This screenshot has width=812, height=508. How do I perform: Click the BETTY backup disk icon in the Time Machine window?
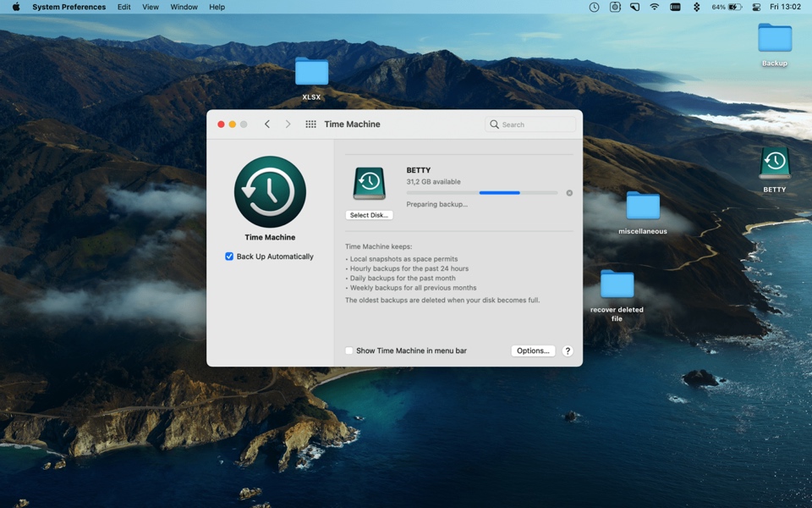370,184
